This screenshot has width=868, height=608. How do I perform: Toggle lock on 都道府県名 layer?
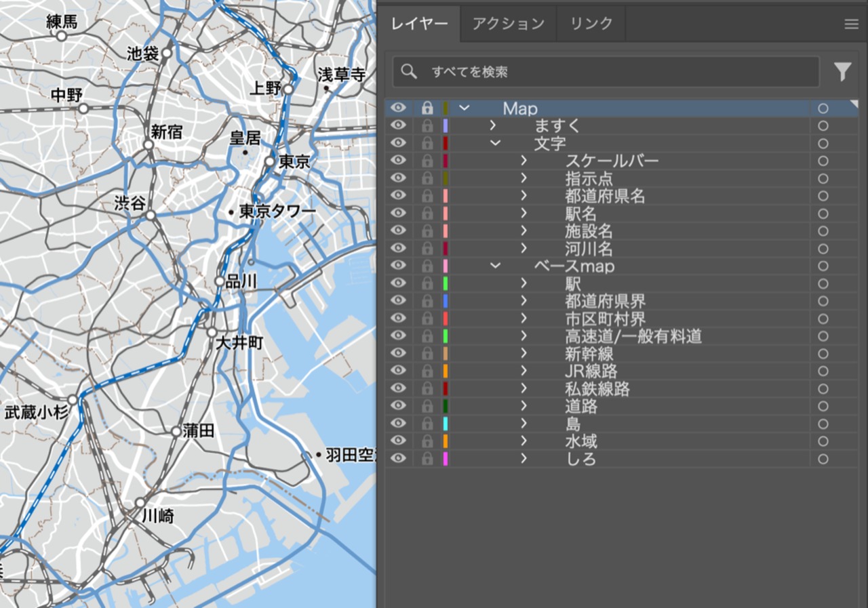427,196
